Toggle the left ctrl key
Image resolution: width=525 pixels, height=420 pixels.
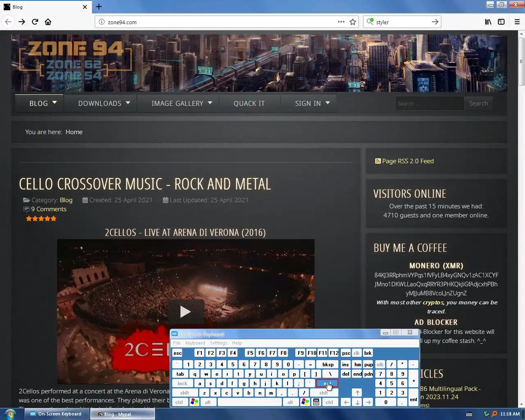coord(179,402)
